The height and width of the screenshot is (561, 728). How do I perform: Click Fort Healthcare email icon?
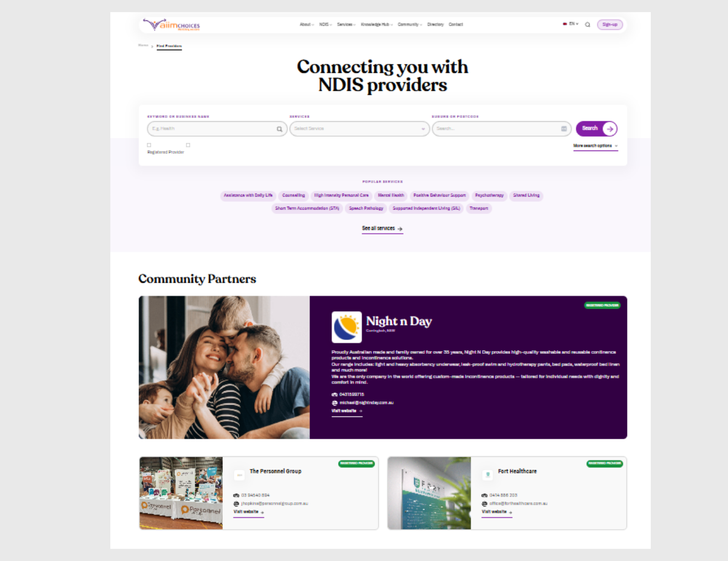click(x=484, y=504)
